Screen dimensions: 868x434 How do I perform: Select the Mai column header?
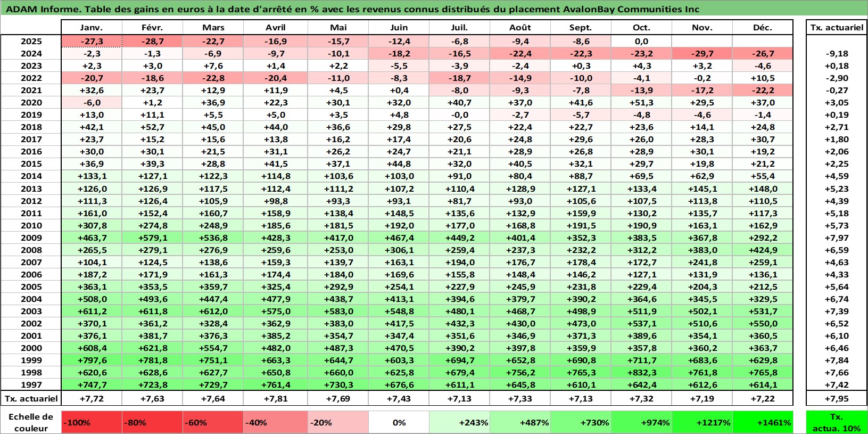tap(338, 28)
